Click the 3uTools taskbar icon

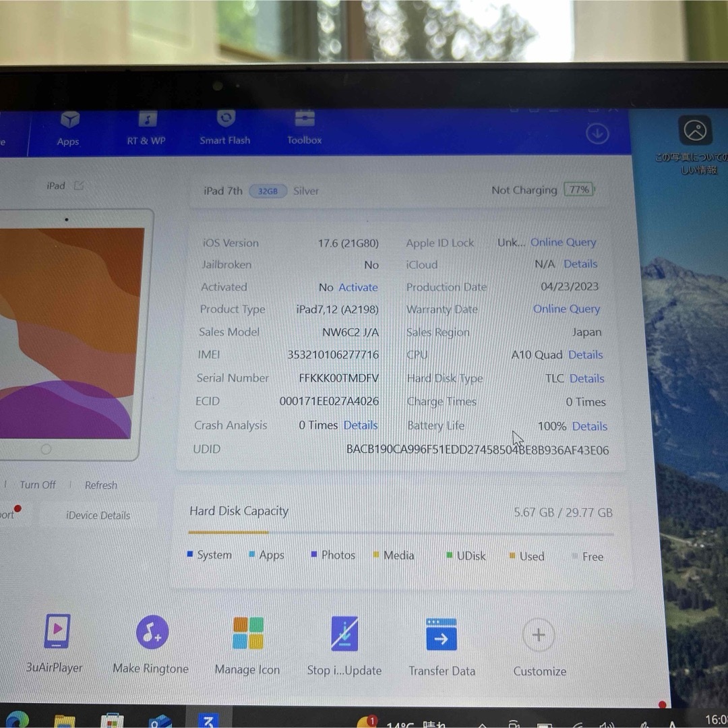(x=208, y=721)
